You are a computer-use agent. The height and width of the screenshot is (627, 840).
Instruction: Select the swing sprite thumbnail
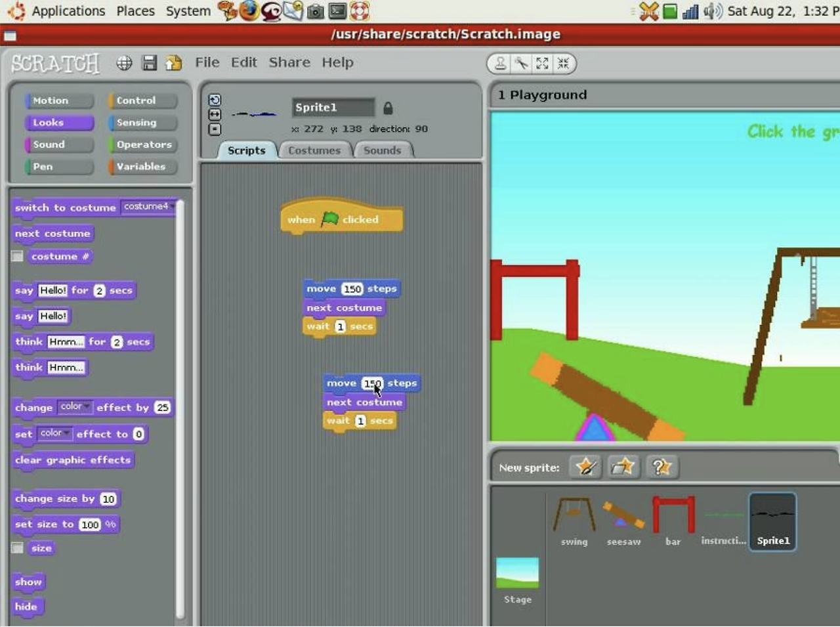tap(574, 521)
